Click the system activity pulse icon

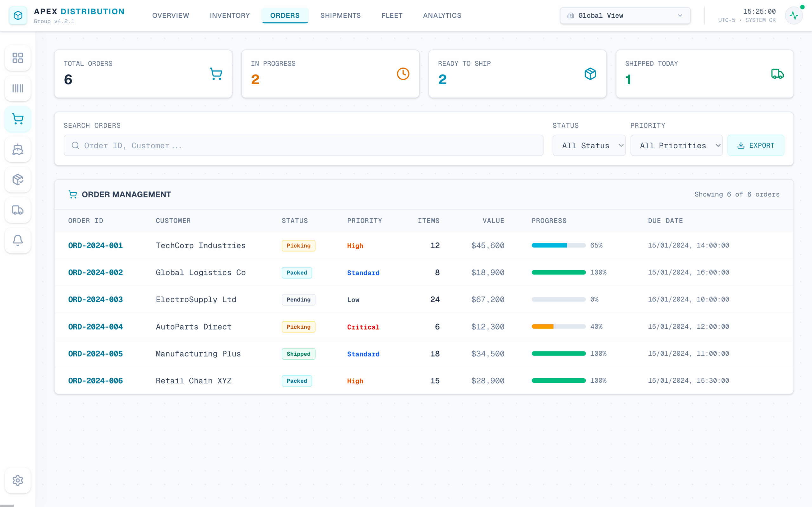pos(794,16)
